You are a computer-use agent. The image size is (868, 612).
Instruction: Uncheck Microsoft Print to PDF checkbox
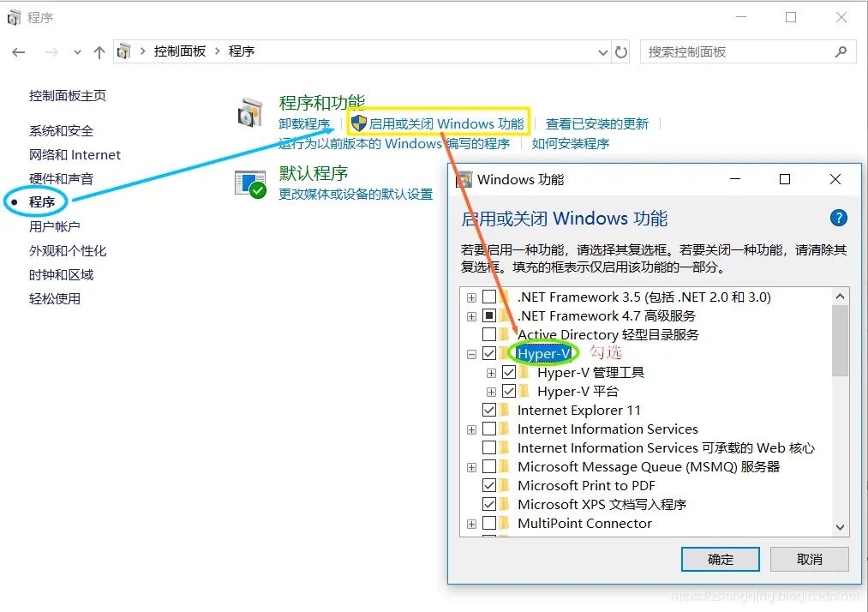pos(489,485)
